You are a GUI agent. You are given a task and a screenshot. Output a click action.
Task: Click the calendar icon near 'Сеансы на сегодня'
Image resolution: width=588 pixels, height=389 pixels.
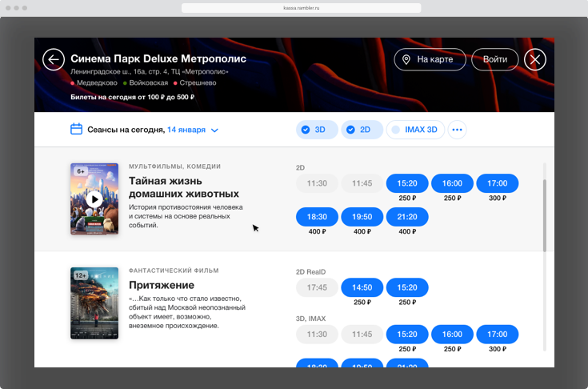coord(77,129)
